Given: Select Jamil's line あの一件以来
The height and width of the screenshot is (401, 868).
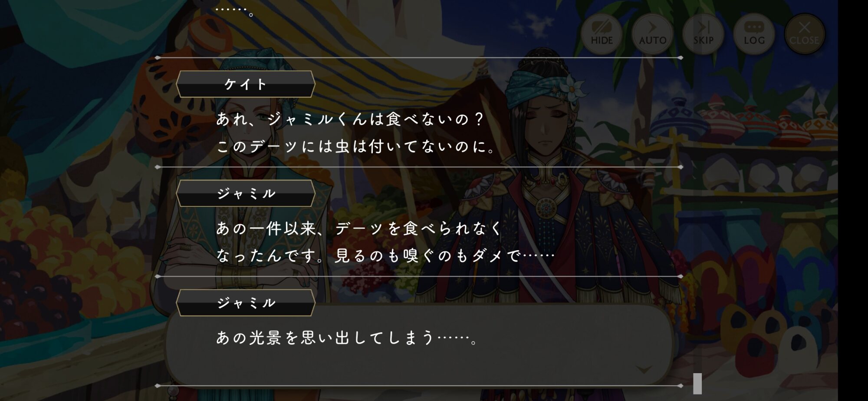Looking at the screenshot, I should click(x=385, y=242).
